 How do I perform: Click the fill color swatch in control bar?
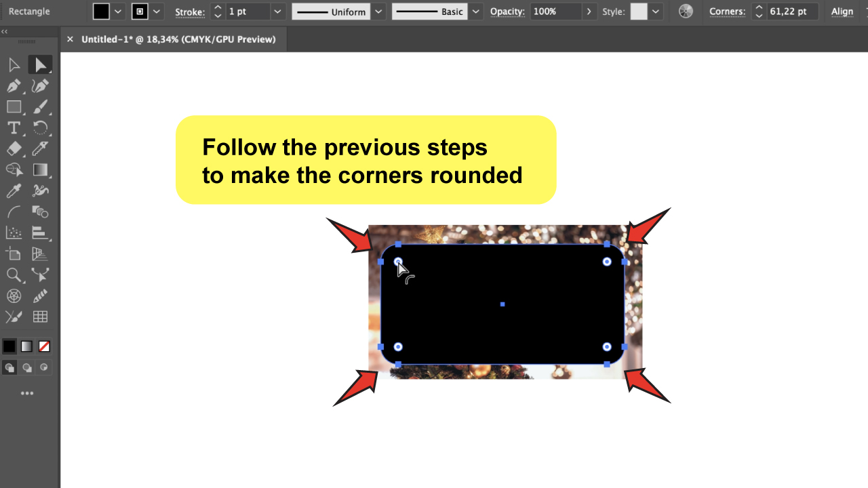(x=101, y=12)
